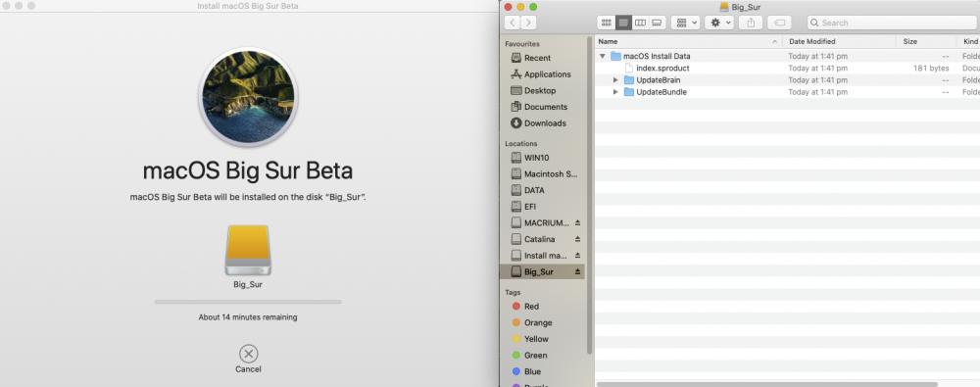980x387 pixels.
Task: Open Downloads in Finder sidebar
Action: [545, 123]
